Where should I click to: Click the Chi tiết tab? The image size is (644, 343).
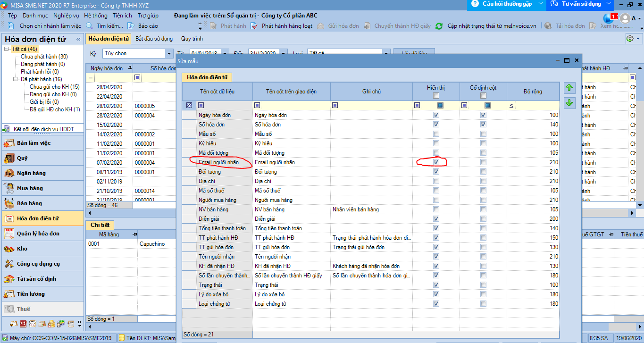pyautogui.click(x=100, y=225)
